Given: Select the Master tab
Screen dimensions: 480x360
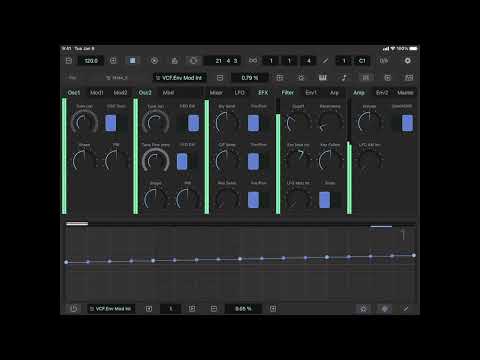Looking at the screenshot, I should pyautogui.click(x=405, y=93).
